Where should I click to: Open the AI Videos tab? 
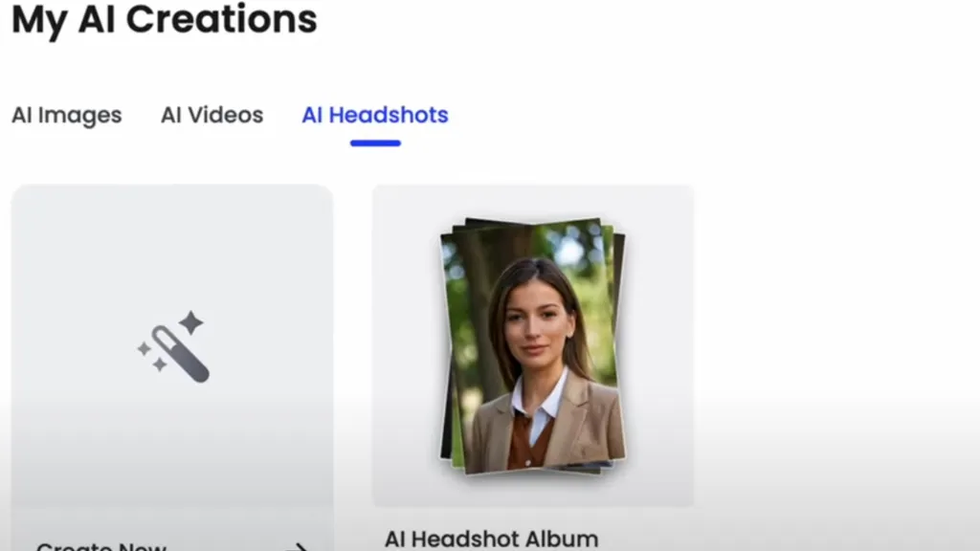point(212,116)
